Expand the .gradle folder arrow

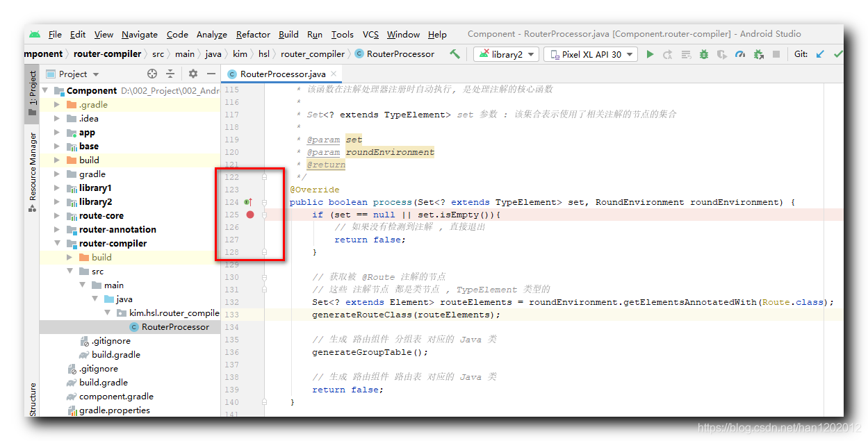pyautogui.click(x=58, y=105)
